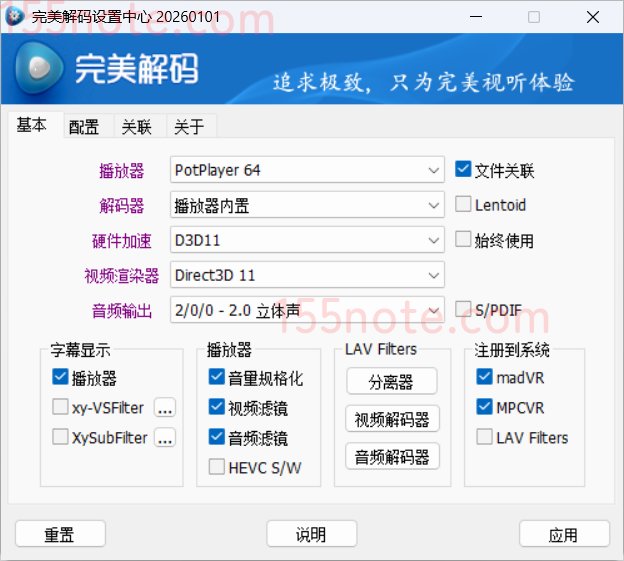Image resolution: width=624 pixels, height=561 pixels.
Task: Click the app icon in the title bar
Action: pos(15,17)
